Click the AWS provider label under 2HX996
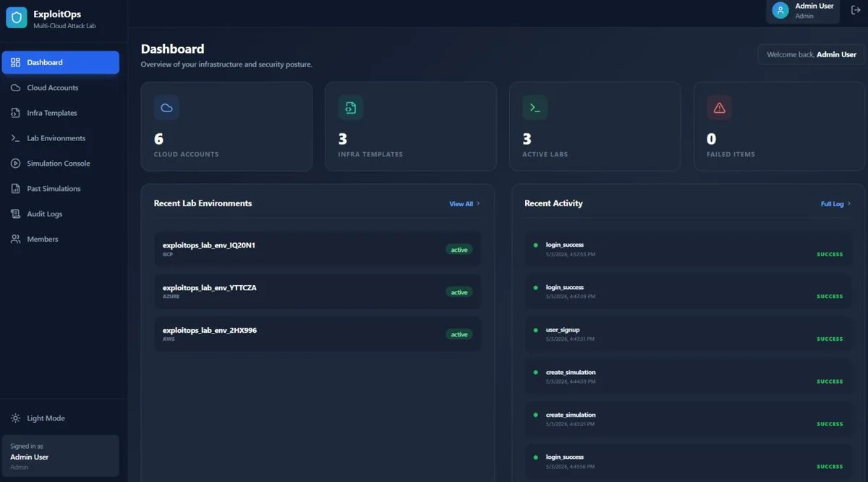 pyautogui.click(x=169, y=339)
